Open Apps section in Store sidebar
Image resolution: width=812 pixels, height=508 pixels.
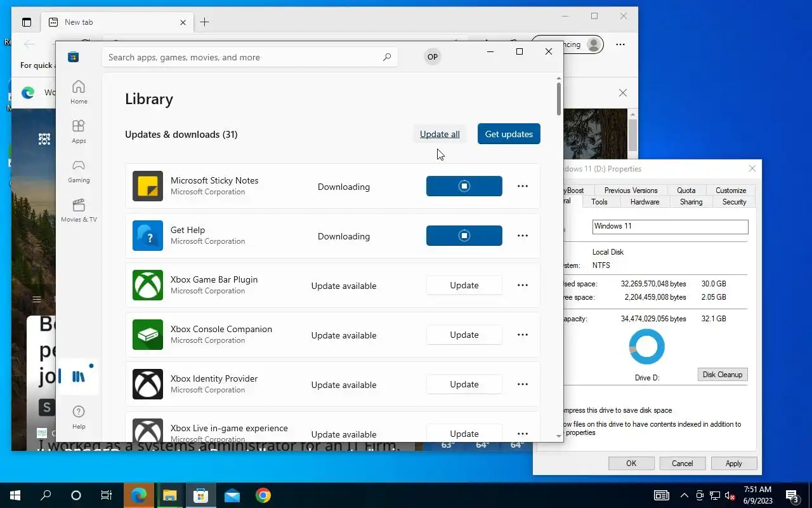click(x=79, y=131)
